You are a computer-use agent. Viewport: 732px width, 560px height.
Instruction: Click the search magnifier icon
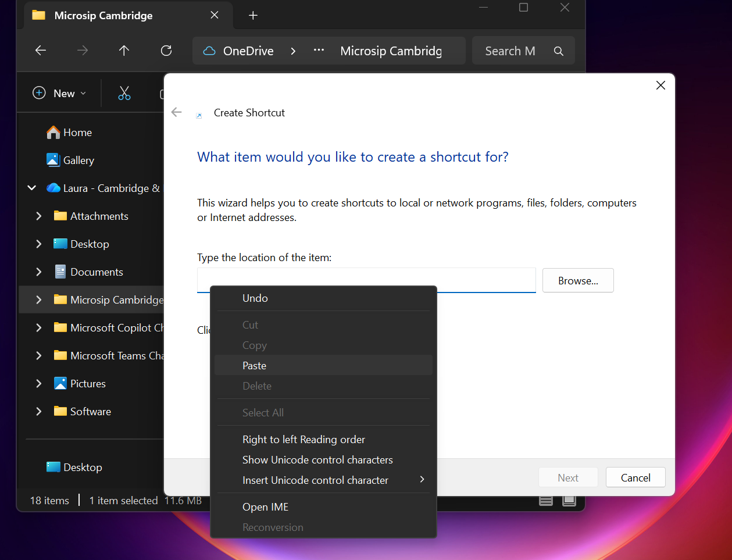(558, 51)
